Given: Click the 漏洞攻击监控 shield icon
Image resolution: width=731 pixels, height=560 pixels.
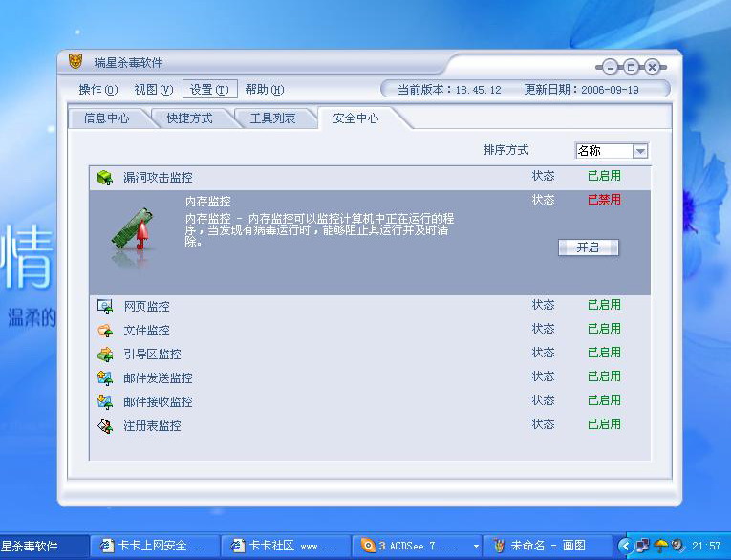Looking at the screenshot, I should pos(105,178).
